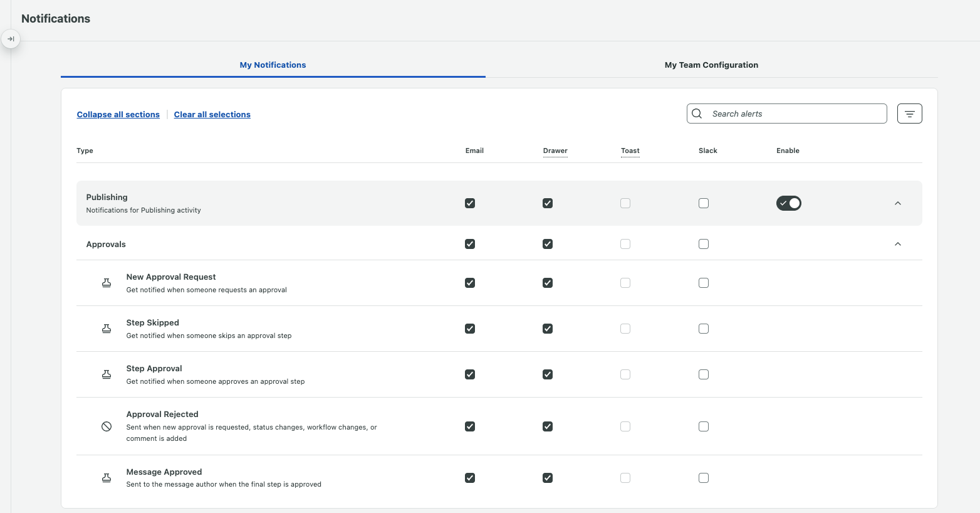Switch to My Team Configuration tab
The height and width of the screenshot is (513, 980).
pyautogui.click(x=711, y=65)
